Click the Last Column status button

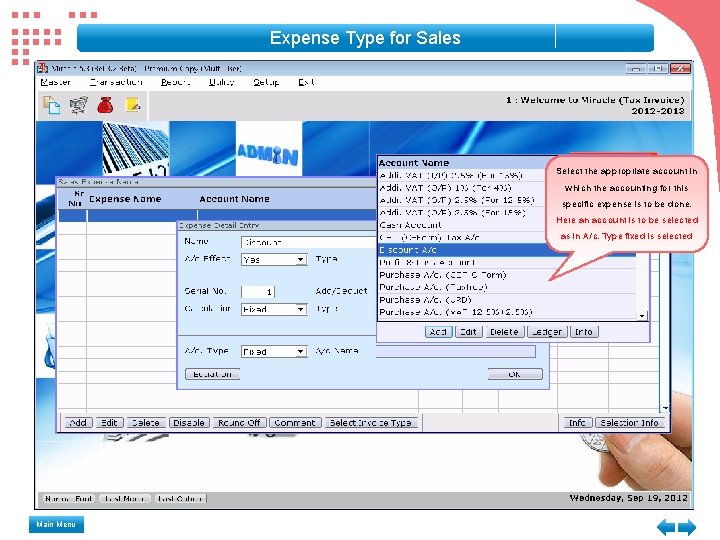pos(180,499)
